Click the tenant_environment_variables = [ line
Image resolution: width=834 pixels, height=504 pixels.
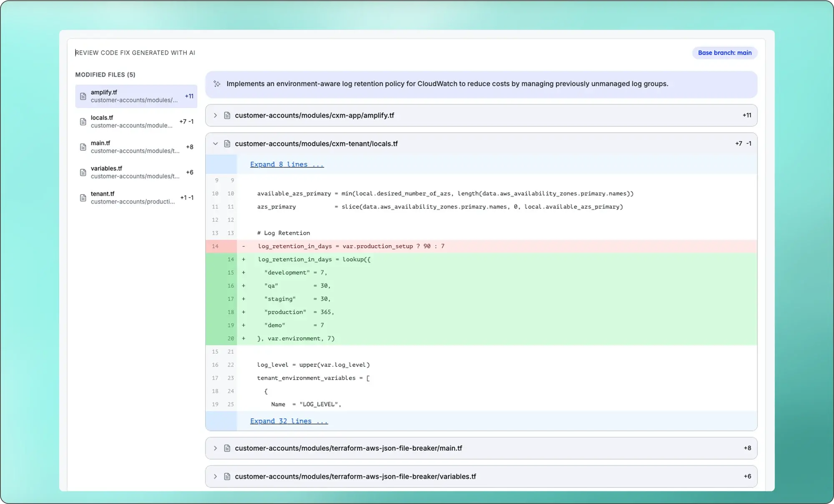[x=481, y=379]
